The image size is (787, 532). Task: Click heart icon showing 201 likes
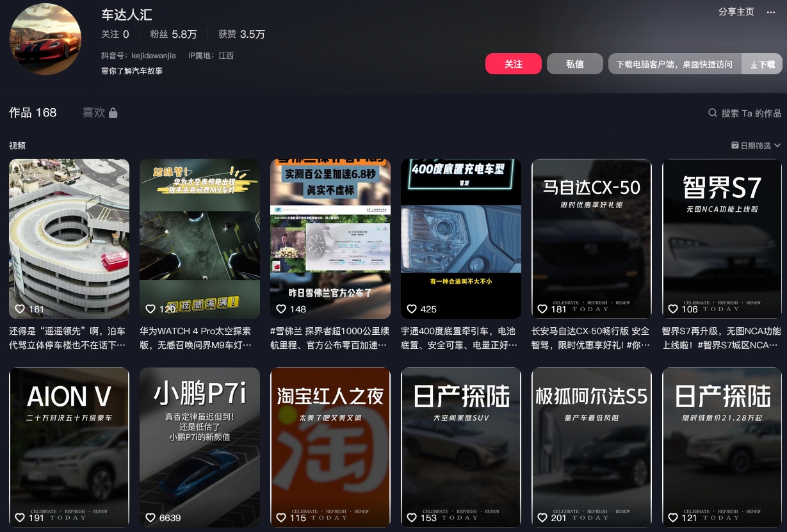click(542, 517)
